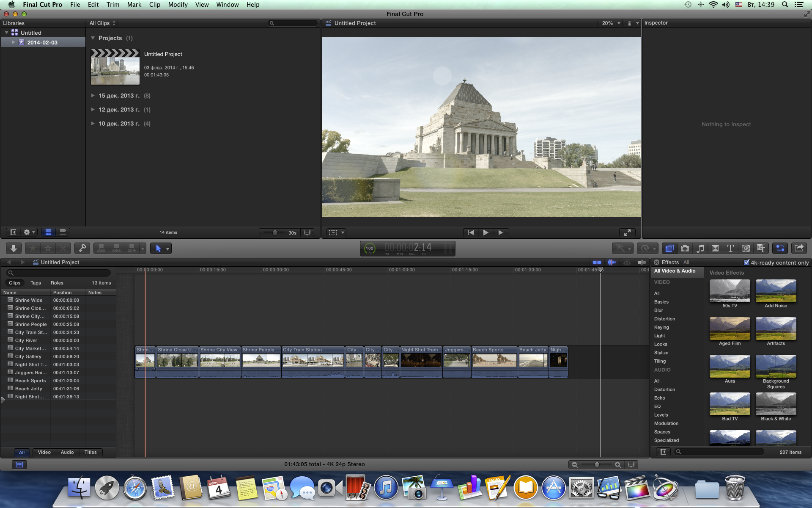Open the All Clips filter dropdown

pyautogui.click(x=102, y=23)
